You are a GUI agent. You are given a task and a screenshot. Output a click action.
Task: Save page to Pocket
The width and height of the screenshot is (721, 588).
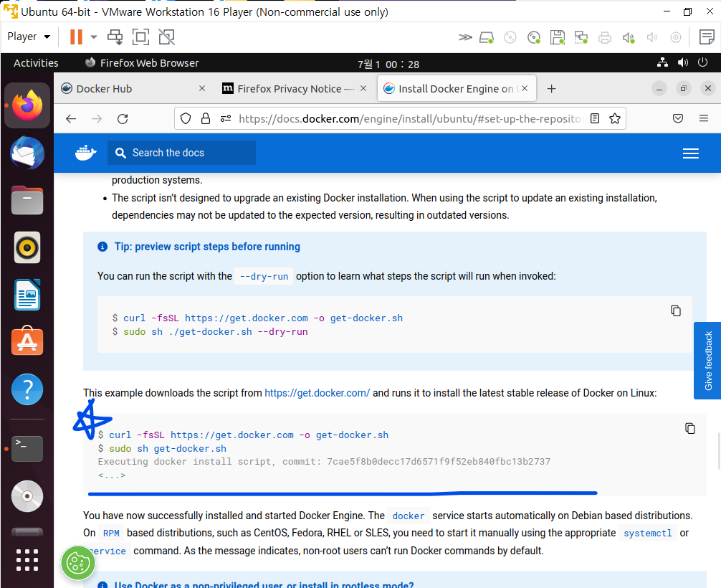678,119
